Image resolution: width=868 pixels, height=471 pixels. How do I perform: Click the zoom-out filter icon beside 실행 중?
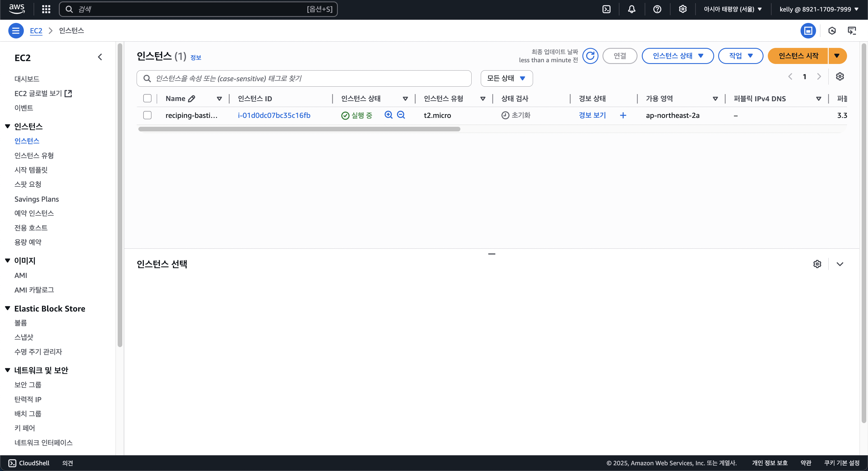401,115
